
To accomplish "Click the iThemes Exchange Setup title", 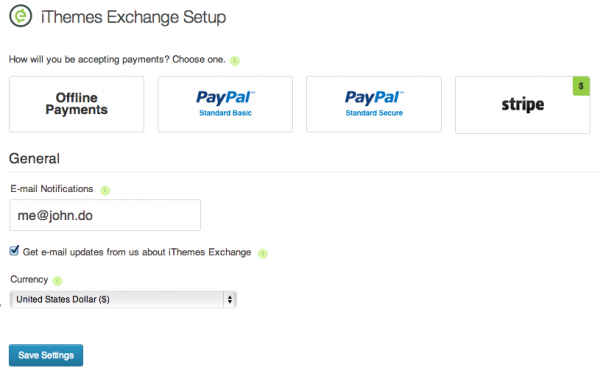I will pyautogui.click(x=134, y=17).
